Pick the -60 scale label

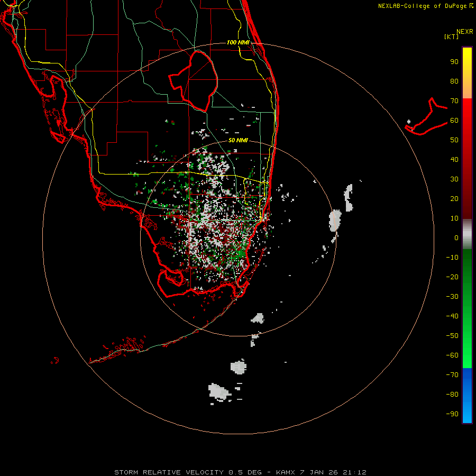tap(452, 355)
